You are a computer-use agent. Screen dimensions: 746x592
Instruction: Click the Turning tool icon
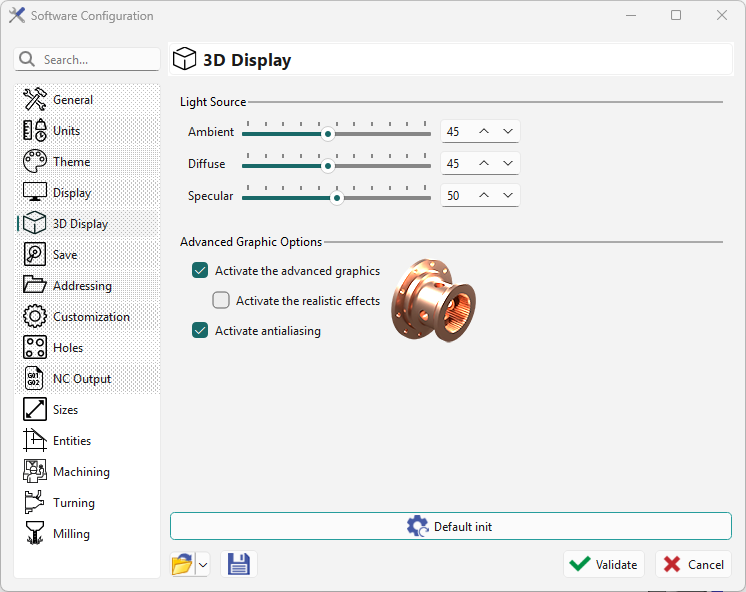pos(35,503)
